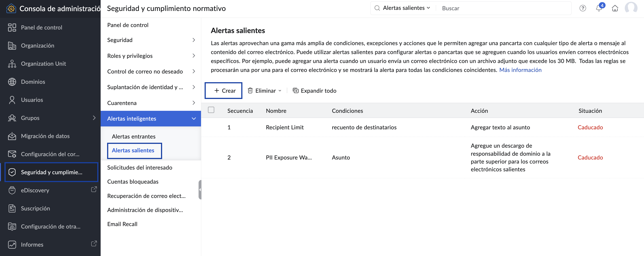Click the Organization Unit hierarchy icon
This screenshot has width=644, height=256.
[12, 64]
